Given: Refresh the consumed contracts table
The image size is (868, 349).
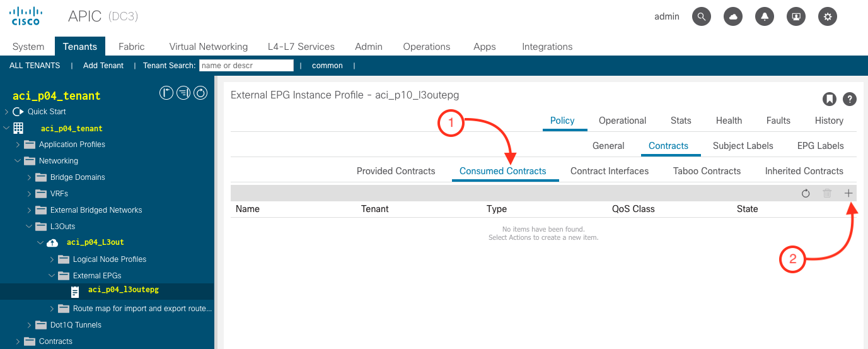Looking at the screenshot, I should [x=806, y=194].
